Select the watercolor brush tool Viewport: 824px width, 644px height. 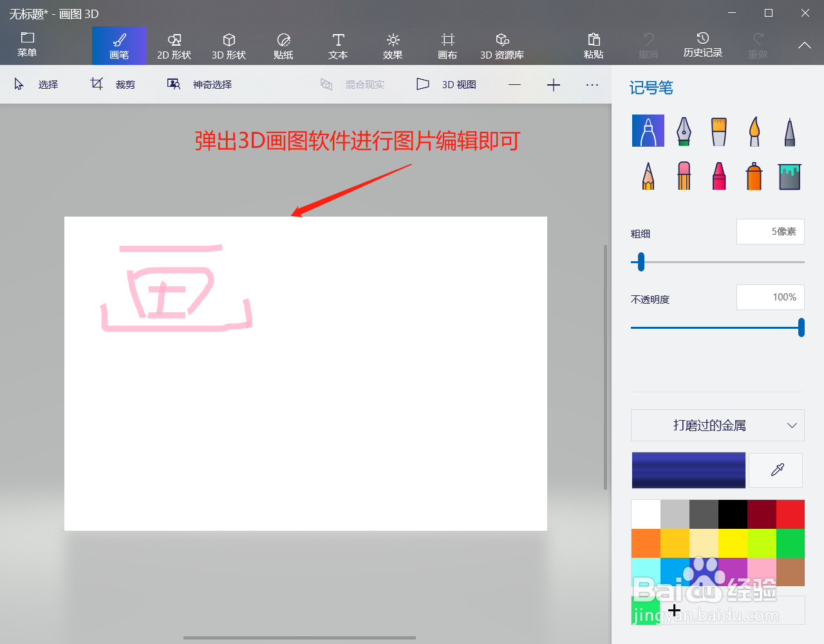tap(754, 130)
